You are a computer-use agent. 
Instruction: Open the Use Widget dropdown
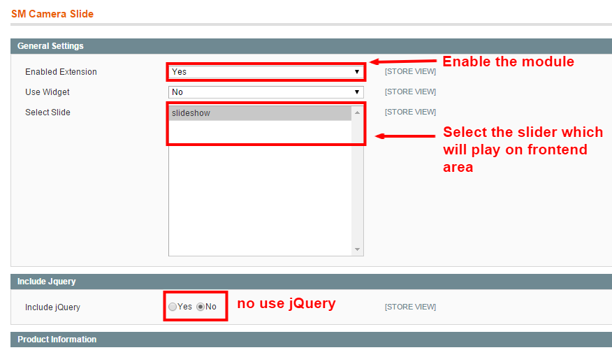[x=265, y=92]
